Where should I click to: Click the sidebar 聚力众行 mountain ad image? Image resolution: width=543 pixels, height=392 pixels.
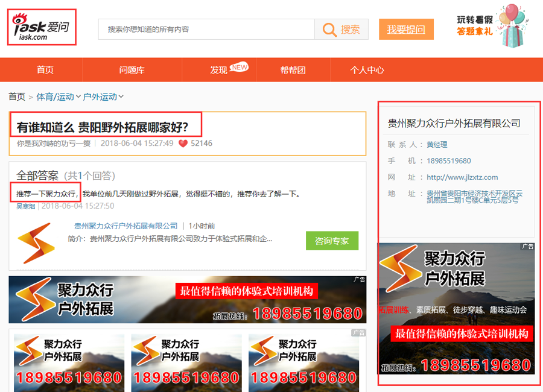coord(457,309)
